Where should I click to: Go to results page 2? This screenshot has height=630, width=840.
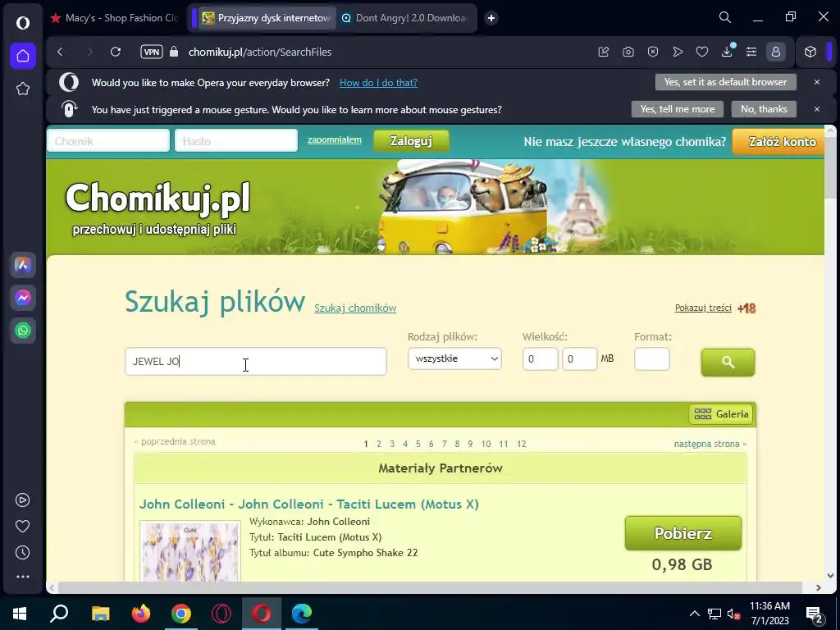(x=379, y=444)
